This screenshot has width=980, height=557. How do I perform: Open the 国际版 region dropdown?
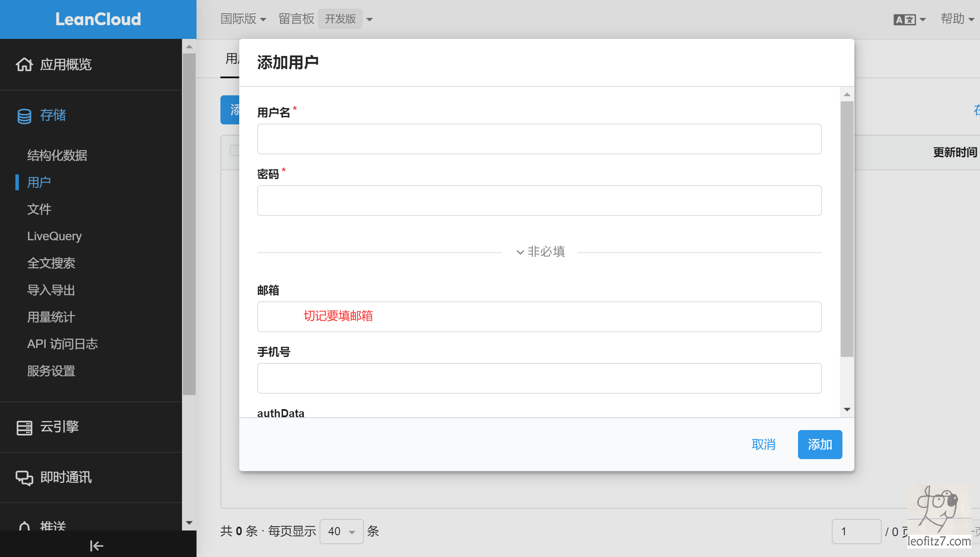click(x=243, y=19)
